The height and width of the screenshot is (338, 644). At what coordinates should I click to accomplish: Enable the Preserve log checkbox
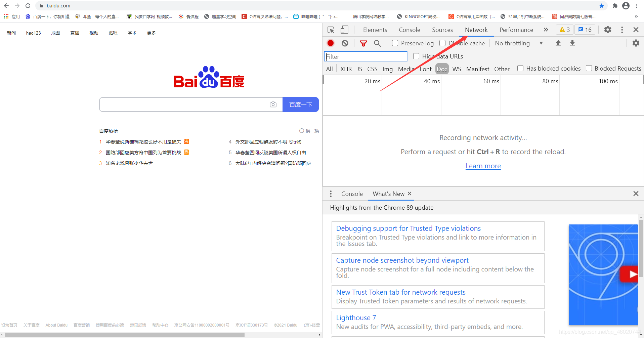pyautogui.click(x=395, y=43)
